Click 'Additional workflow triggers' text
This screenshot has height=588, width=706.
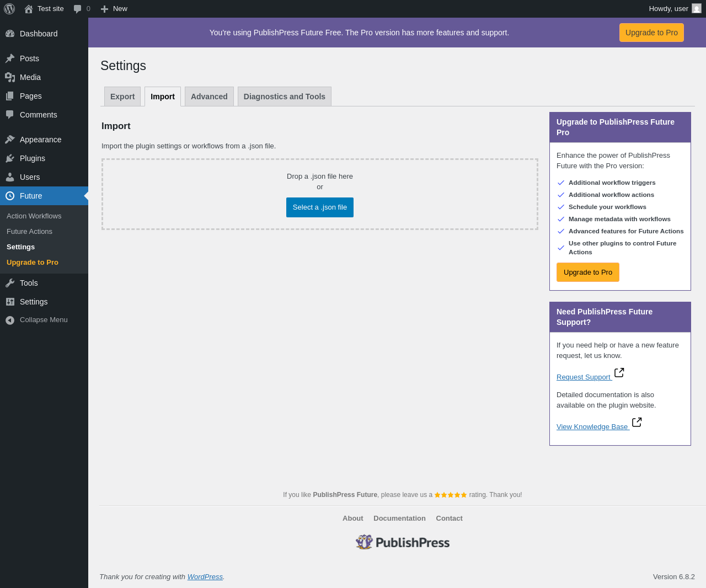click(612, 183)
